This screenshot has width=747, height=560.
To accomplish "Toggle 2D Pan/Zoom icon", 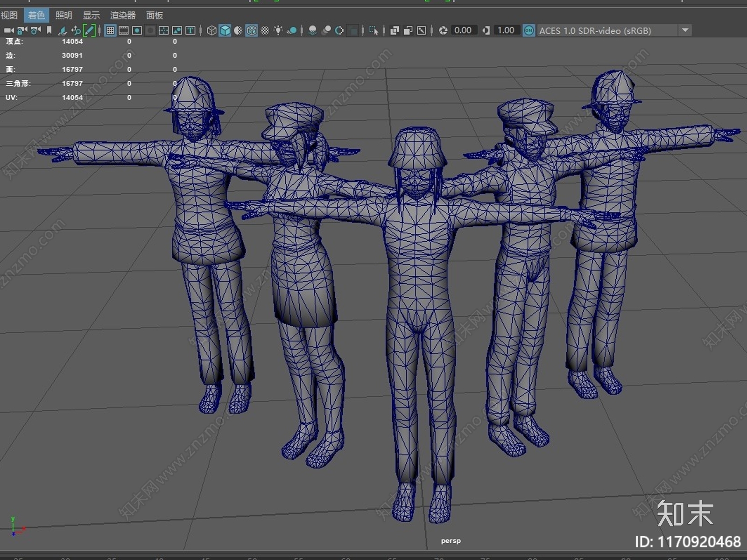I will [76, 30].
